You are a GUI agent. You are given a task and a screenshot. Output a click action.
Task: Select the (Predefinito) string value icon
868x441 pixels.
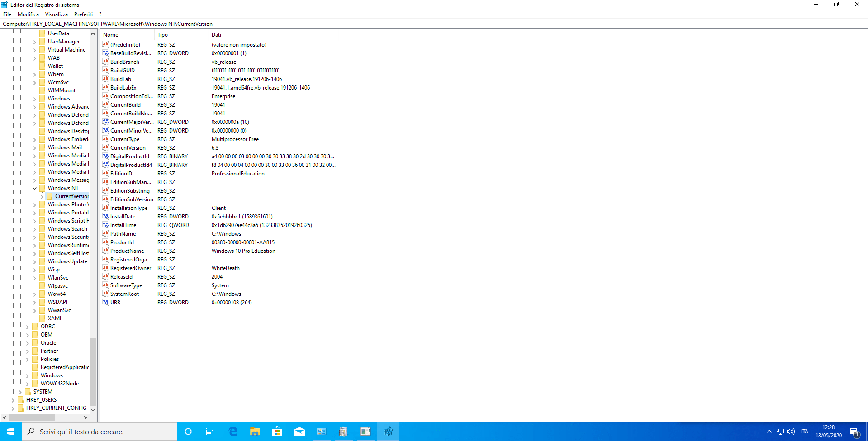coord(106,45)
